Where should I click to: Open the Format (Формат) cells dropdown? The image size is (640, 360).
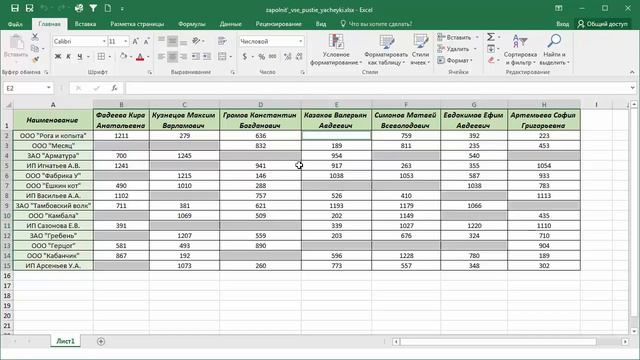point(455,60)
